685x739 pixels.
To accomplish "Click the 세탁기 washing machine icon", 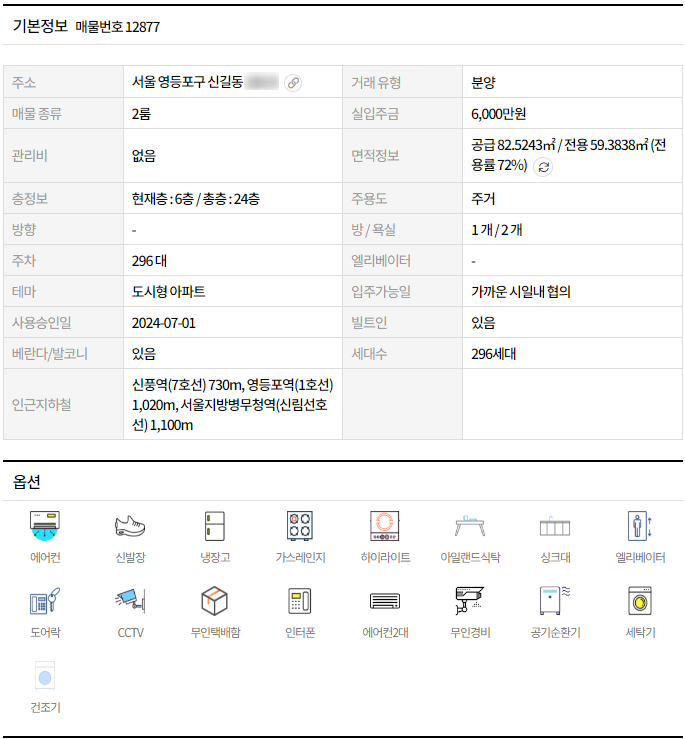I will [x=640, y=601].
